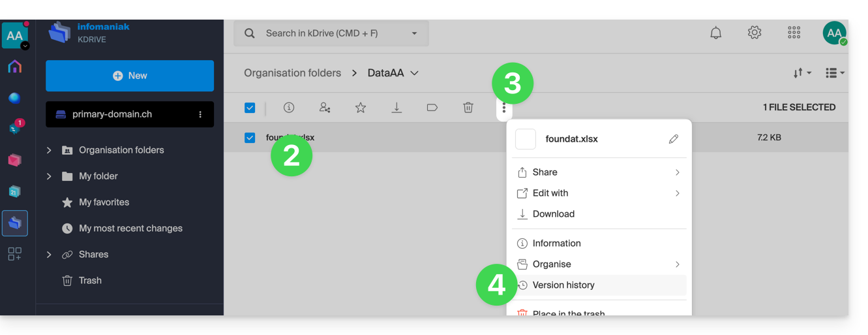Select Version history from context menu

click(x=563, y=285)
